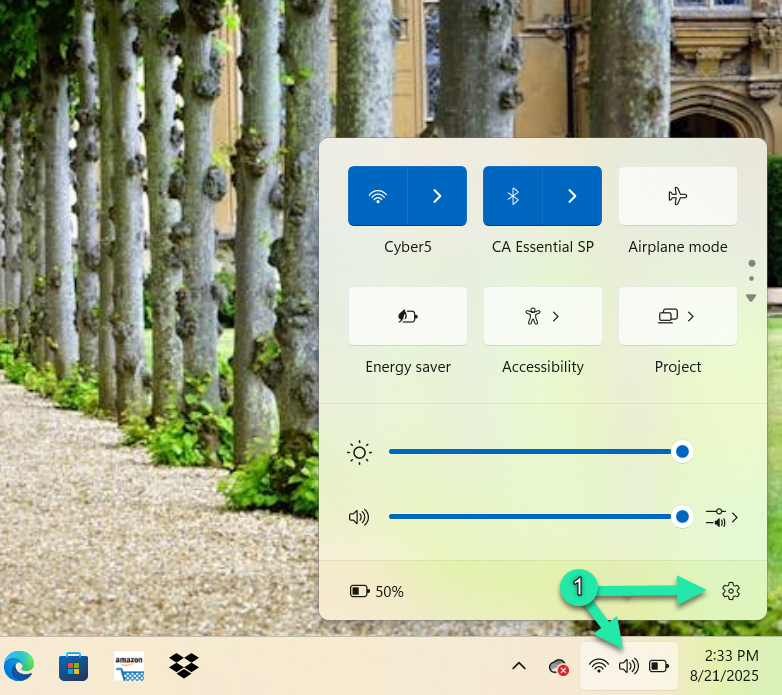This screenshot has height=695, width=782.
Task: Click the taskbar volume icon
Action: click(x=628, y=666)
